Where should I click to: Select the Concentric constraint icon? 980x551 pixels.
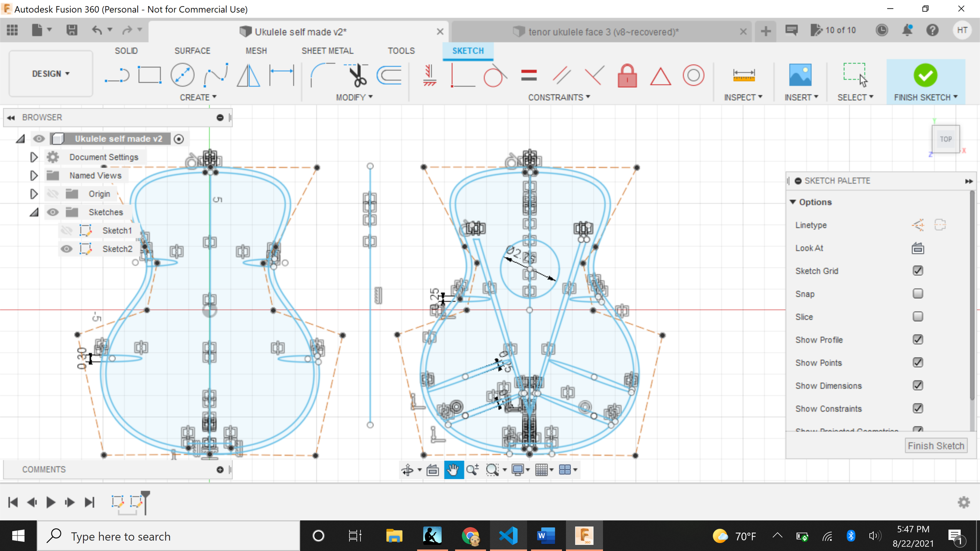pos(693,76)
